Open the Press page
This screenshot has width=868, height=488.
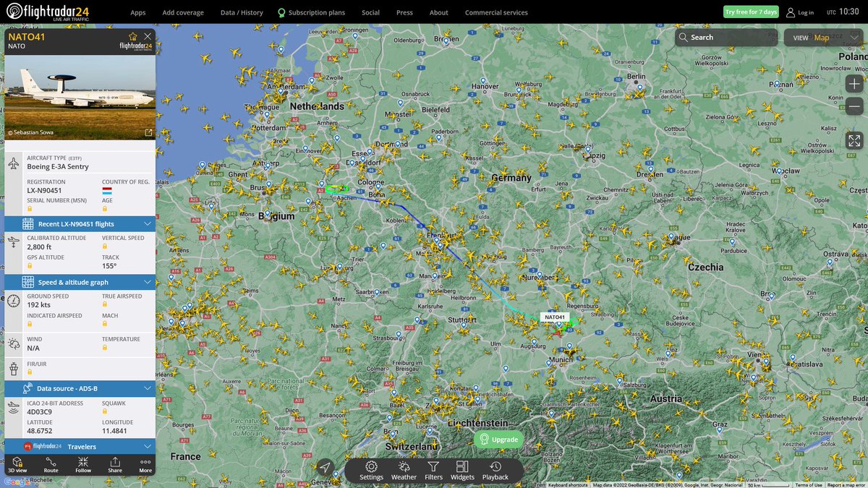(404, 12)
